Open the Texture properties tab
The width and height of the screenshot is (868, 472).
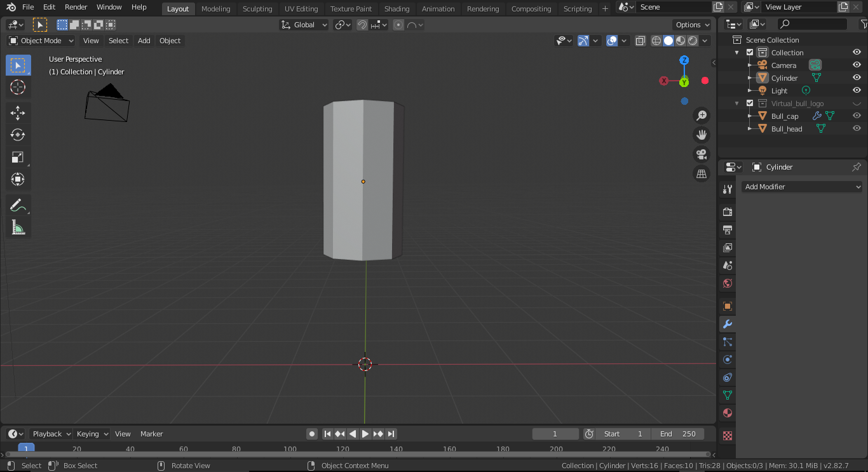(x=728, y=436)
